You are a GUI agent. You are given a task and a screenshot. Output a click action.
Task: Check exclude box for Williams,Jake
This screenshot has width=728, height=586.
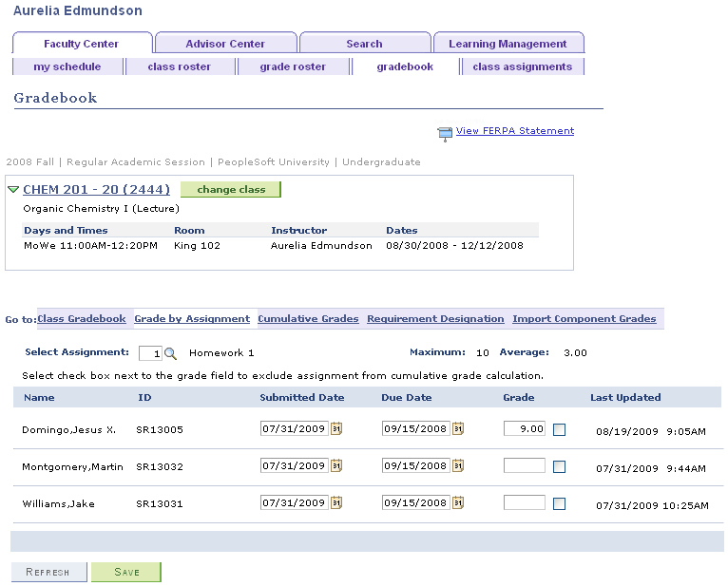[560, 504]
